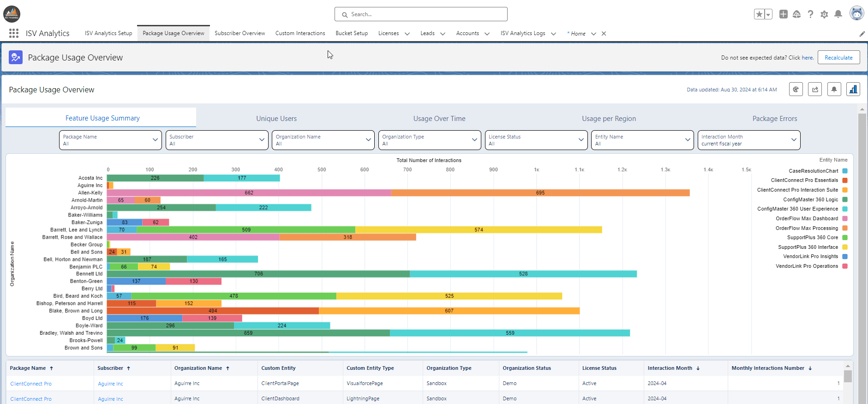Click the CaseResolutionChart legend swatch

point(845,171)
